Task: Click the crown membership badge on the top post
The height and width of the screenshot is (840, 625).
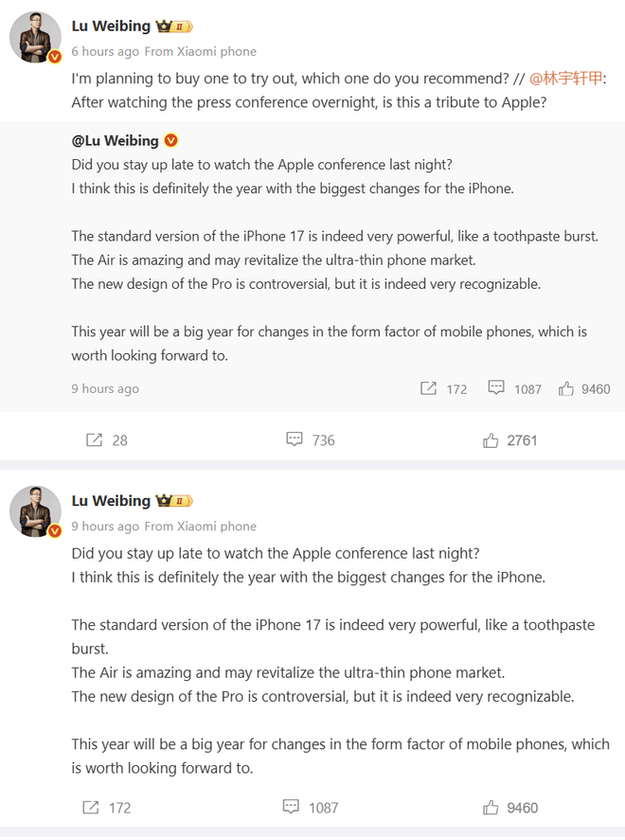Action: pyautogui.click(x=174, y=27)
